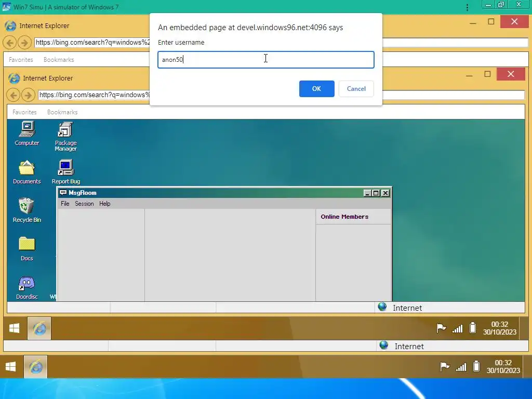Click outer taskbar clock and date

coord(503,367)
